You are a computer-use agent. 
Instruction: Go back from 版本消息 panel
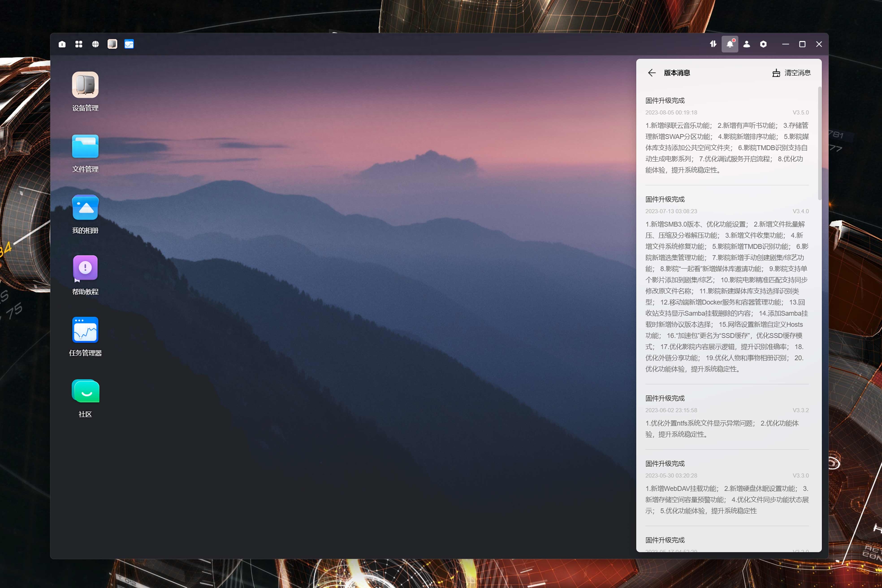[652, 73]
